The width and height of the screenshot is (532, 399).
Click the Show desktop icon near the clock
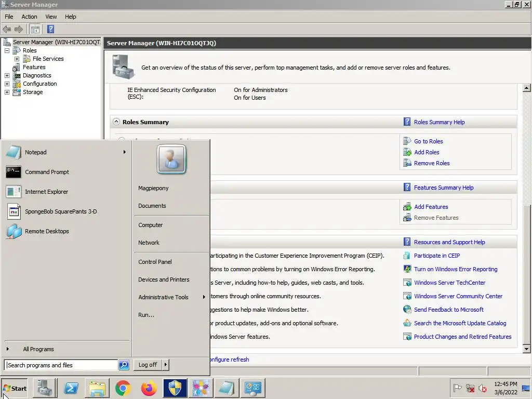[526, 388]
